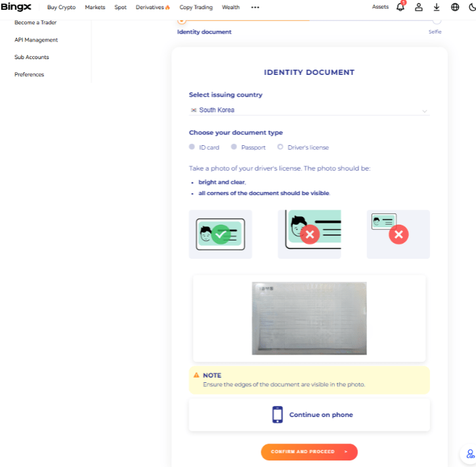Click the phone icon beside Continue on phone
This screenshot has width=476, height=467.
pos(277,414)
